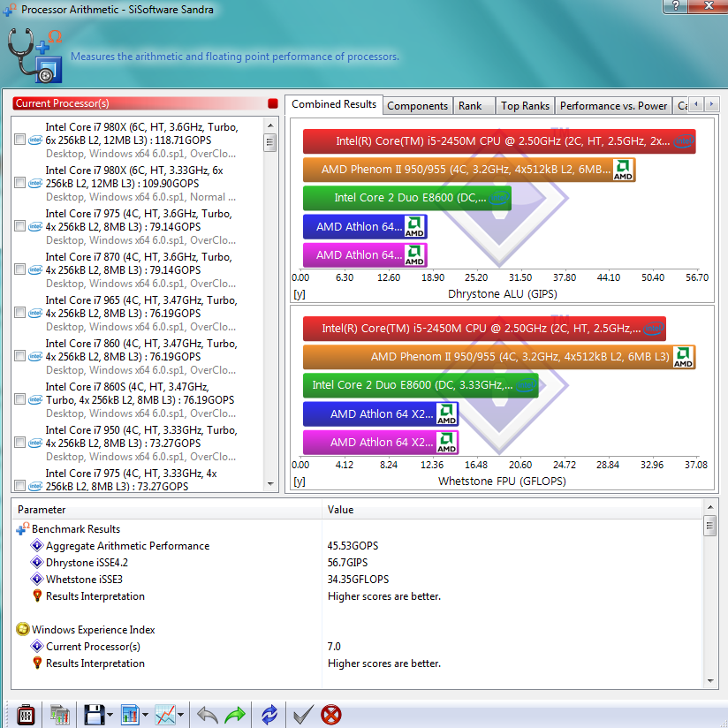The image size is (728, 728).
Task: Click the Dhrystone chart [y] axis label
Action: (x=300, y=294)
